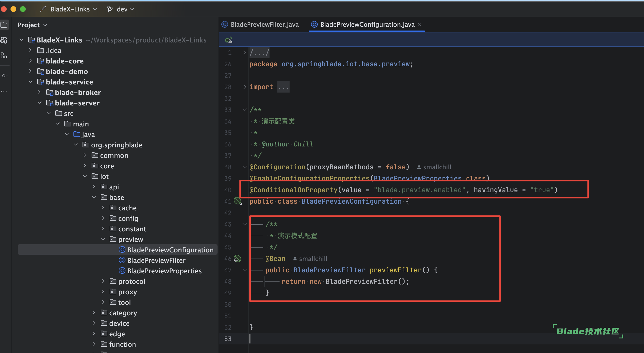
Task: Expand the edge package
Action: pos(94,334)
